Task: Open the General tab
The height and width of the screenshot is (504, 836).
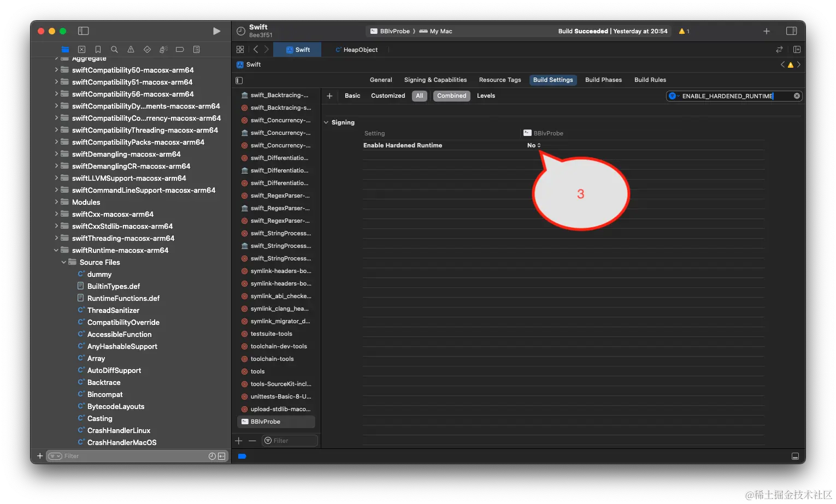Action: [x=381, y=80]
